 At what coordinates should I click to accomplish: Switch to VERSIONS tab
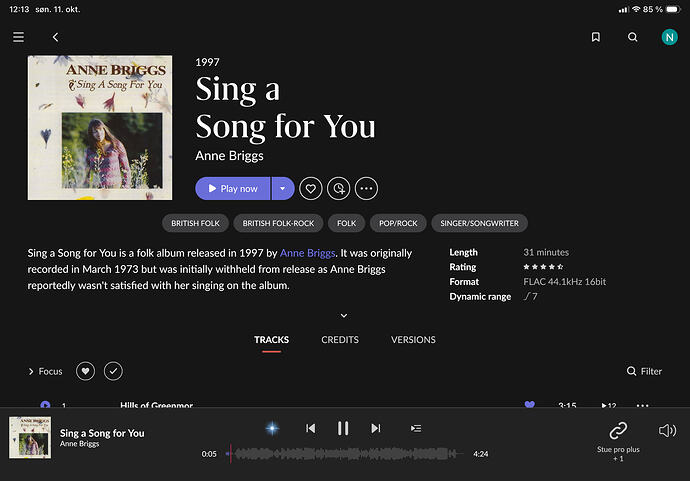click(413, 340)
